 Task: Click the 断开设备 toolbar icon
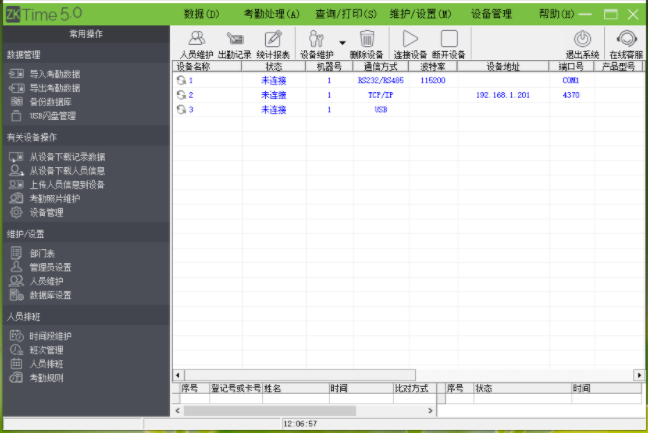[x=449, y=43]
